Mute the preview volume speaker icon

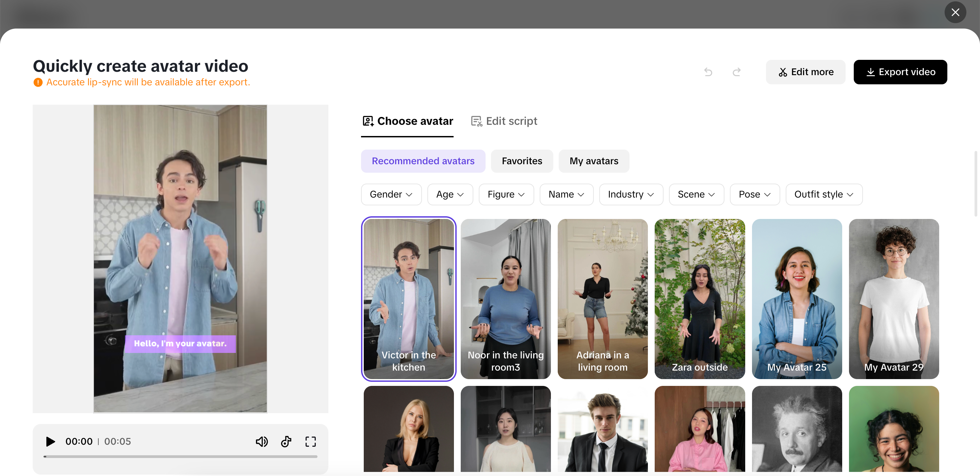[x=261, y=441]
